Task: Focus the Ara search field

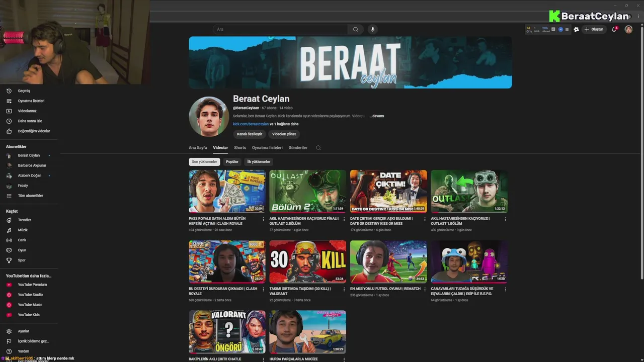Action: [280, 29]
